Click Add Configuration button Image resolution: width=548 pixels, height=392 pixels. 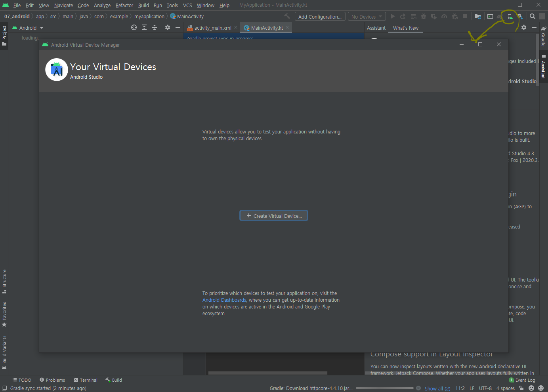click(x=320, y=17)
